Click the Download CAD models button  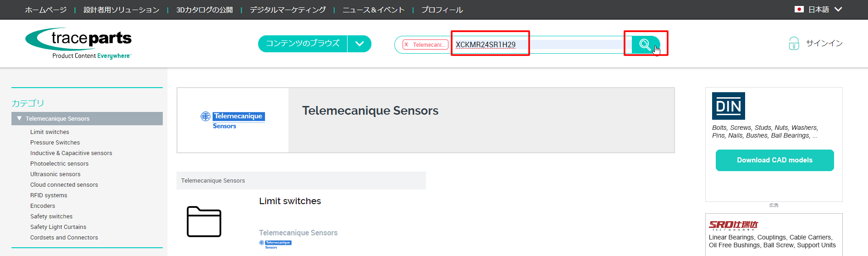click(x=774, y=160)
